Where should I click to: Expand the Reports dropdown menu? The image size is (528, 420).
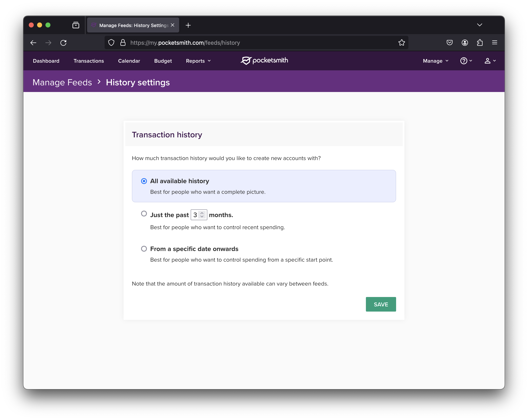click(198, 61)
